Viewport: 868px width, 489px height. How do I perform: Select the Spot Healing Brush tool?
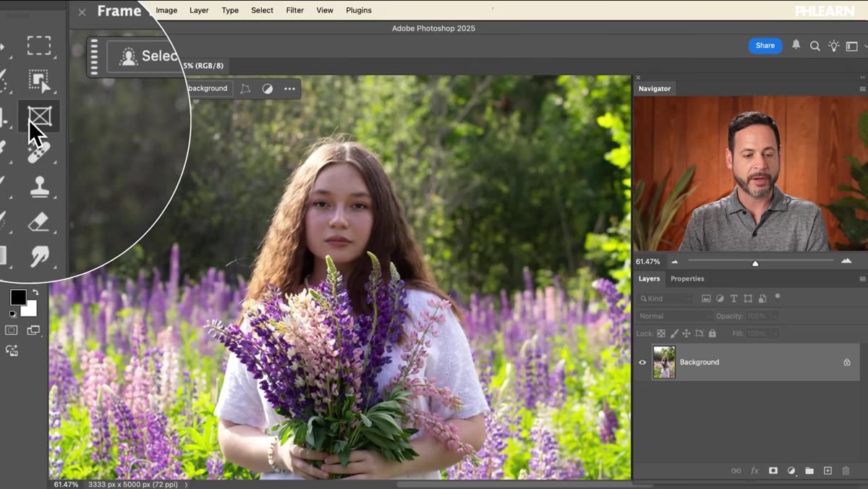click(x=39, y=153)
